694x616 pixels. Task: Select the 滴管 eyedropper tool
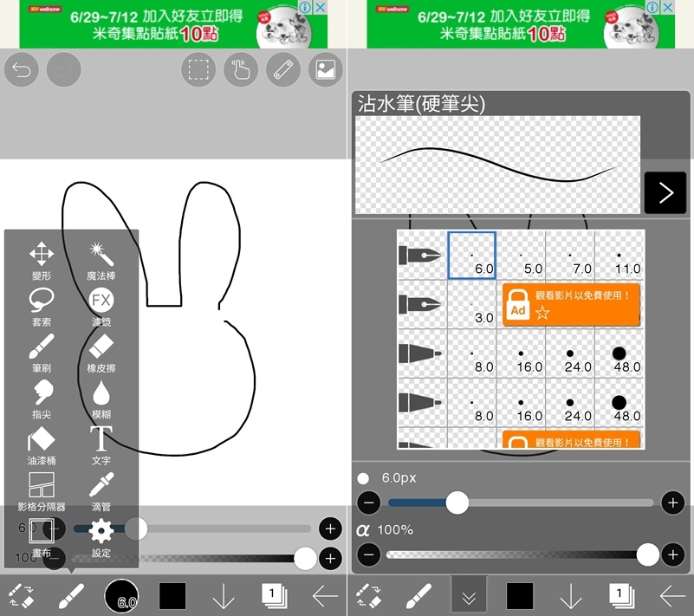[x=101, y=491]
